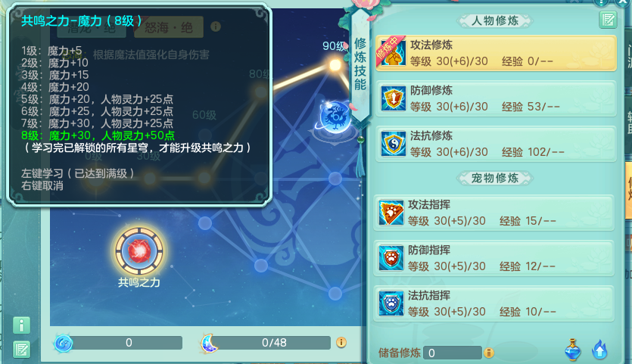Select the blue phoenix star orb
The image size is (632, 364).
pos(336,117)
